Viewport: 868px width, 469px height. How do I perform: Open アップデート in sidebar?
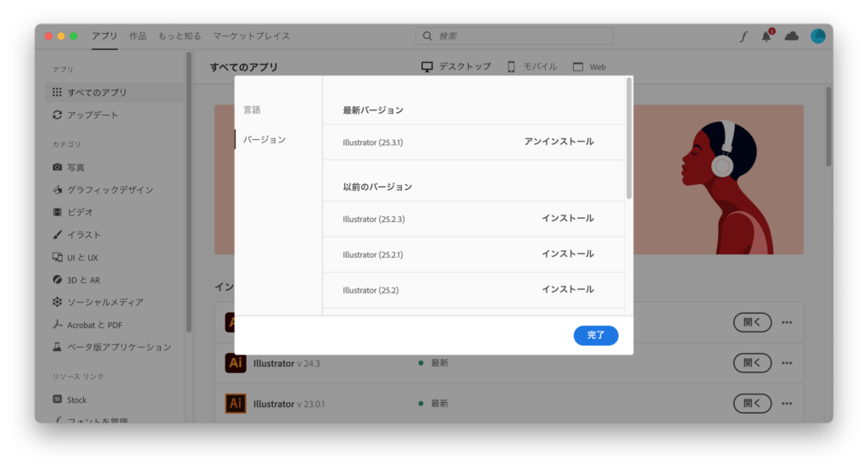[x=92, y=114]
